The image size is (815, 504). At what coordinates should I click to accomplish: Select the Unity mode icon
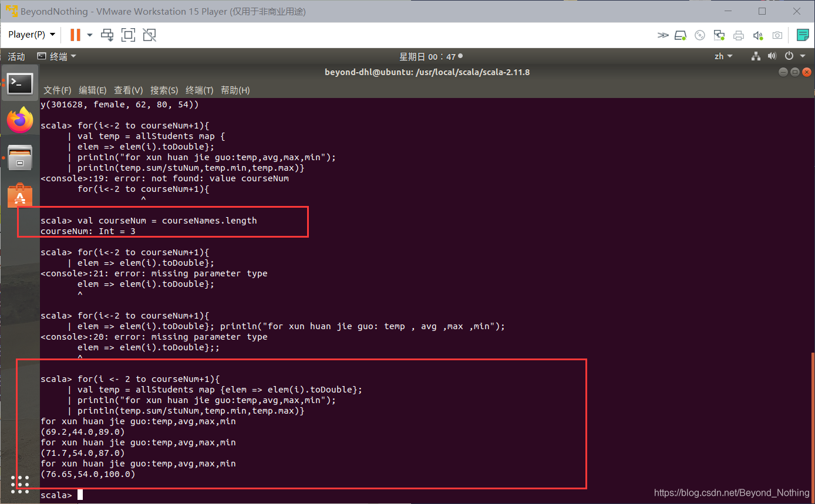[x=149, y=35]
